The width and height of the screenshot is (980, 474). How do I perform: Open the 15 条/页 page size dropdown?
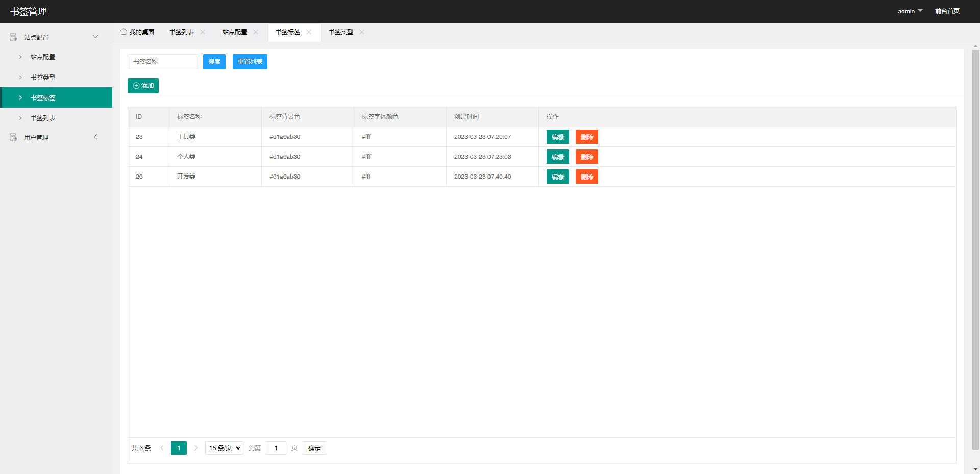pyautogui.click(x=224, y=448)
